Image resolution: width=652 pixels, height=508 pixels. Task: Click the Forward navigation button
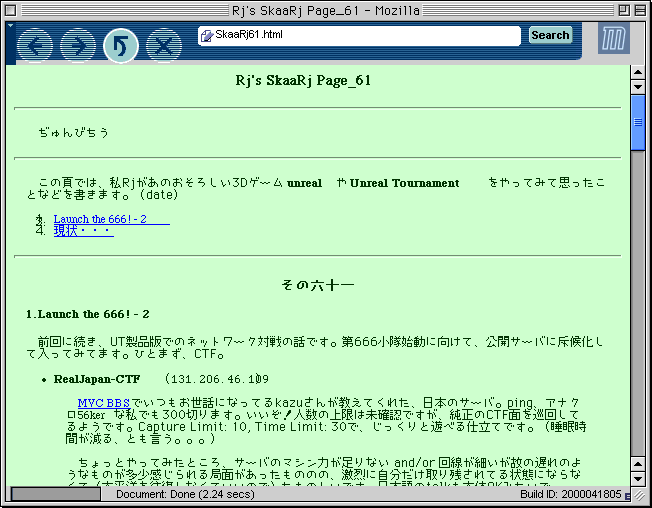click(78, 45)
